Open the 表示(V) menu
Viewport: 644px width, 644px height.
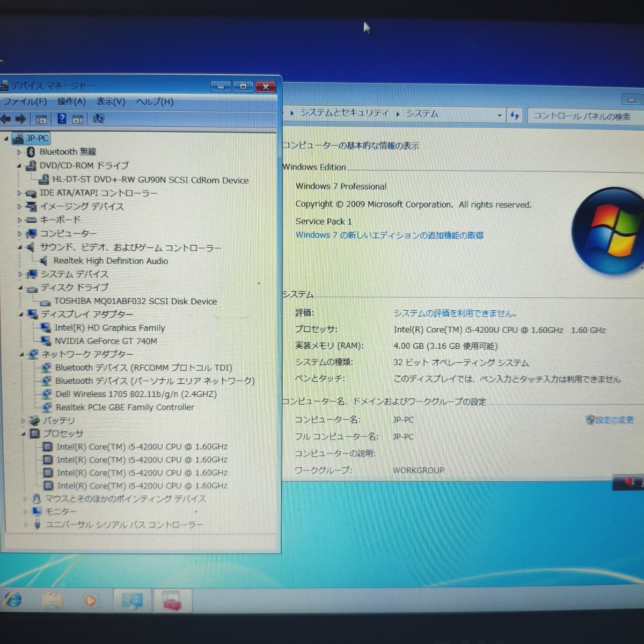111,101
